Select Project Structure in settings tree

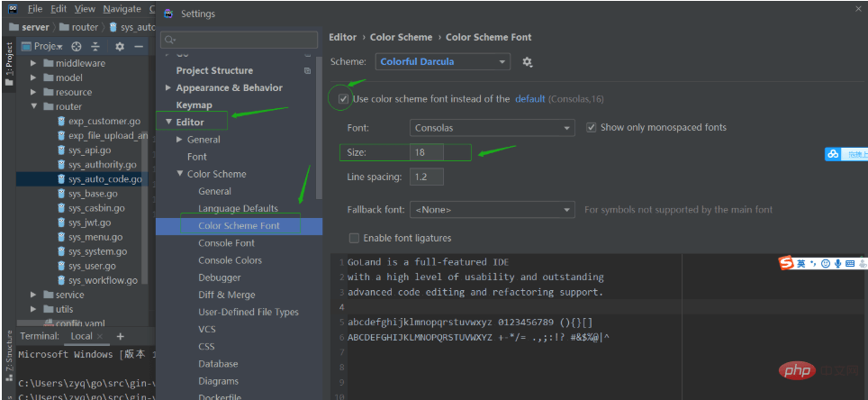214,70
